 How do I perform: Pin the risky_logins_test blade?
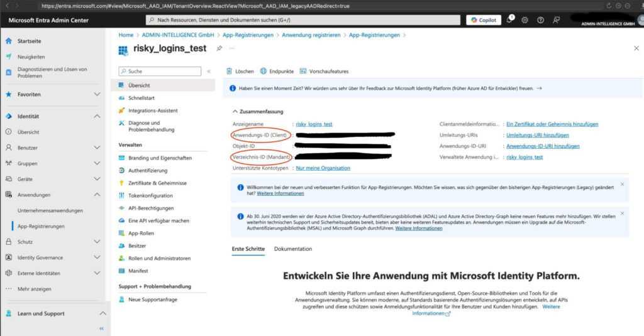click(219, 48)
